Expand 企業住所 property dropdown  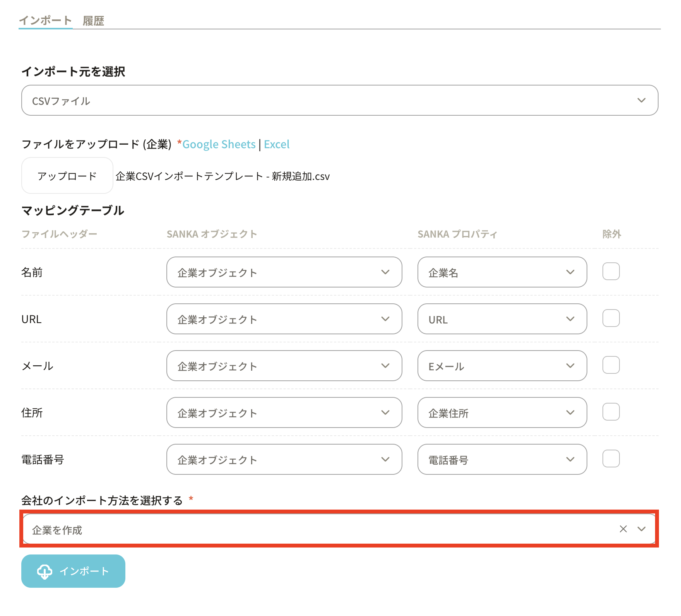pos(502,413)
